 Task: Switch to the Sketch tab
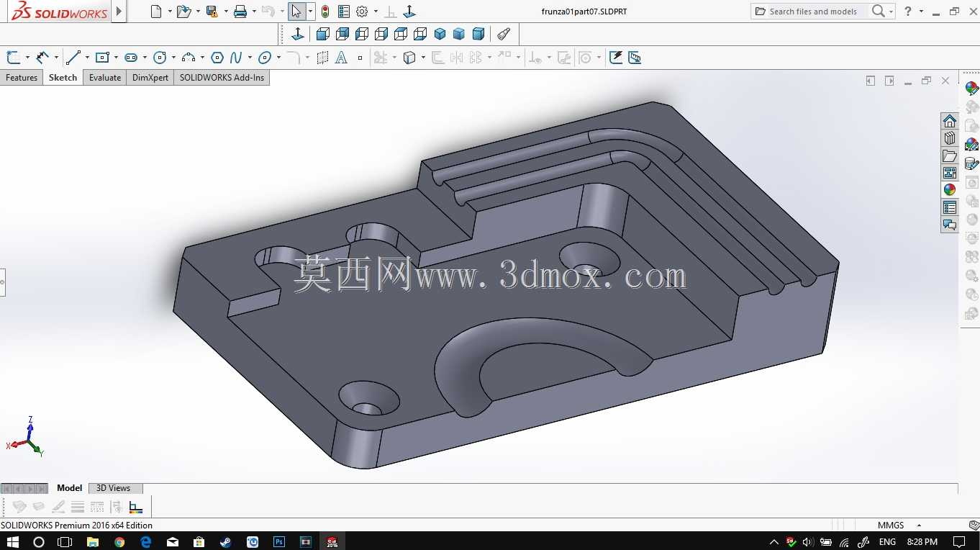point(63,78)
